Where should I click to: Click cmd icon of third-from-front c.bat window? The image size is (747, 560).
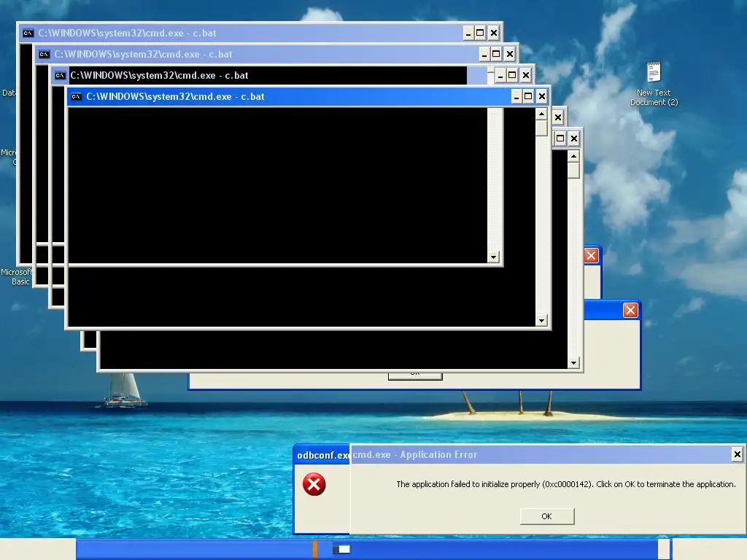(44, 54)
